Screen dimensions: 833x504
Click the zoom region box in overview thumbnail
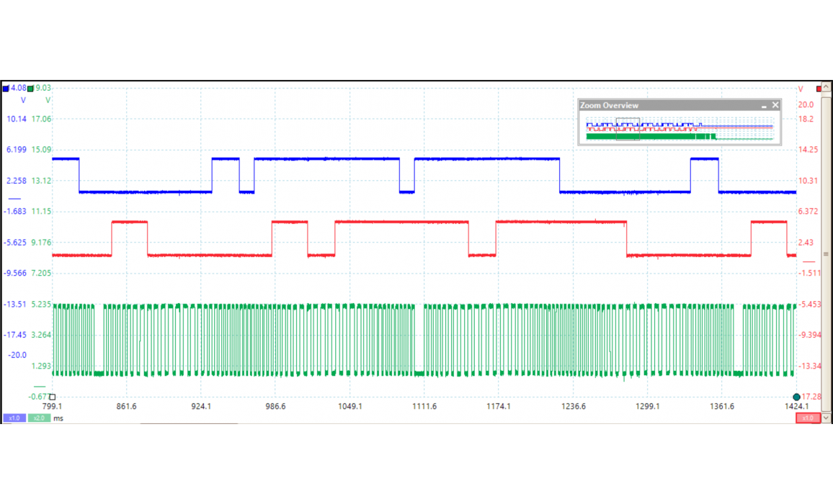pyautogui.click(x=628, y=129)
